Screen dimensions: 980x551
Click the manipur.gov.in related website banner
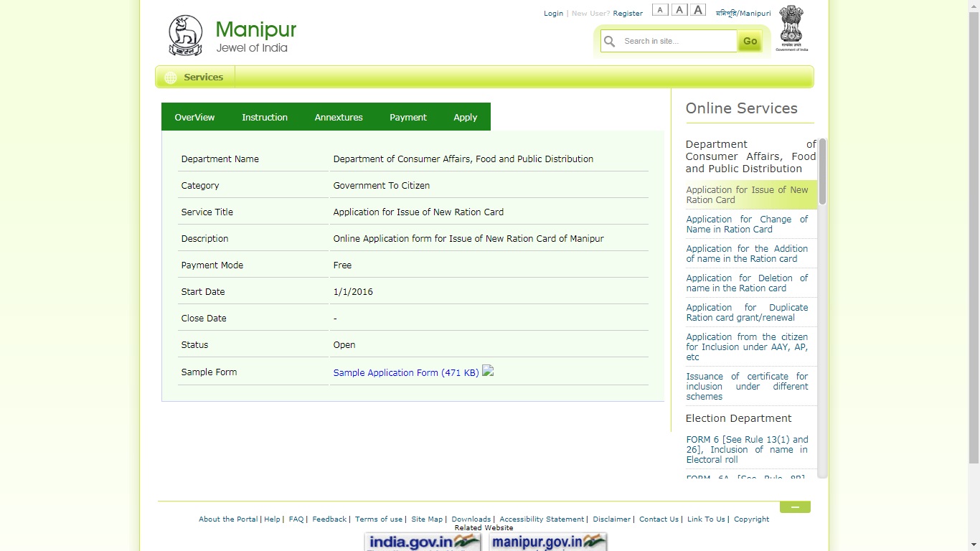click(547, 542)
